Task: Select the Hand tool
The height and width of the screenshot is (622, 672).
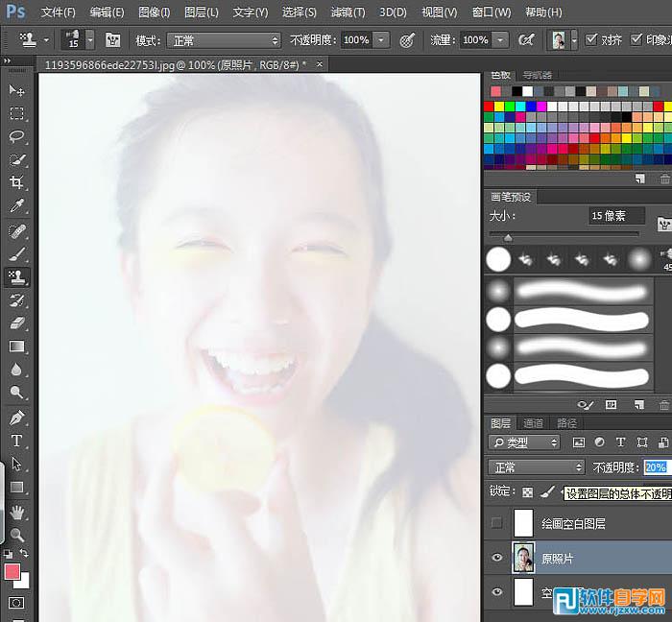Action: 16,512
